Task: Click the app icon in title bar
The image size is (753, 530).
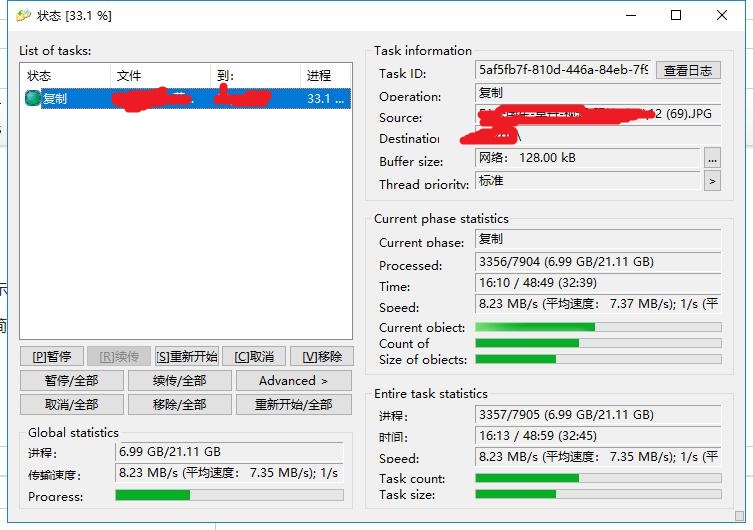Action: (23, 15)
